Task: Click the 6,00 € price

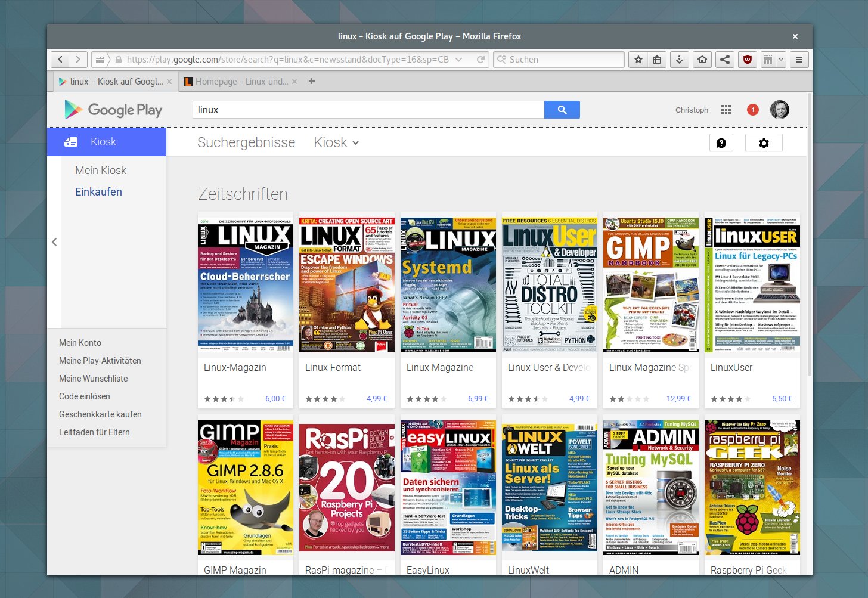Action: pos(275,399)
